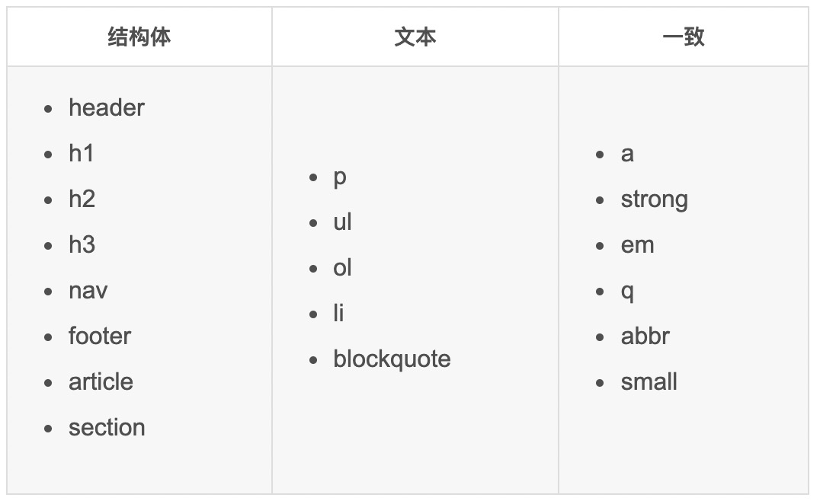The image size is (820, 504).
Task: Select the header list item
Action: (x=107, y=107)
